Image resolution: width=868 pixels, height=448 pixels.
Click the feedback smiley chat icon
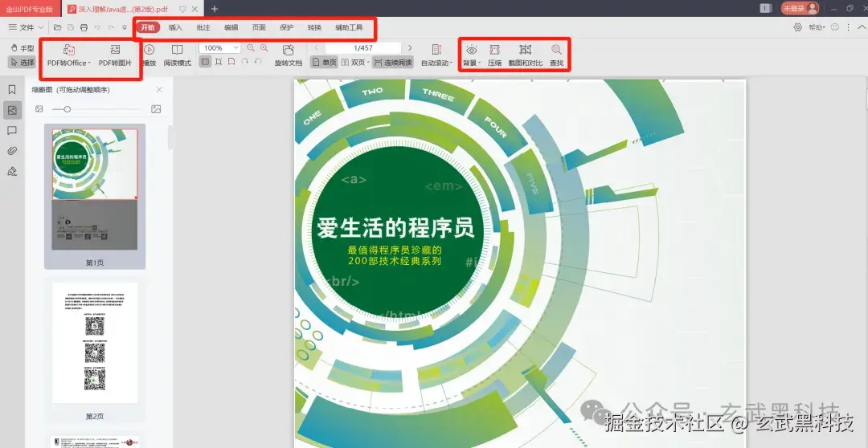point(835,27)
